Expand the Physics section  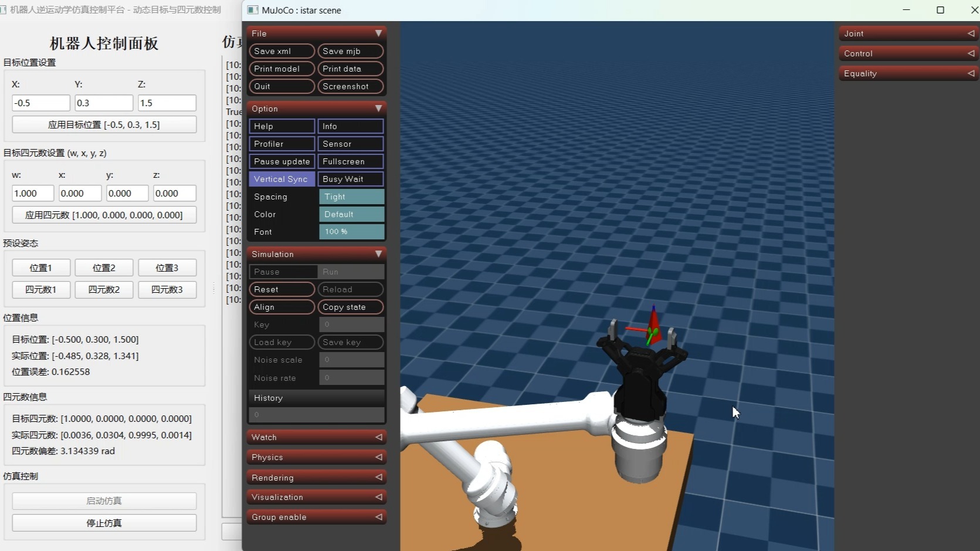(x=316, y=457)
